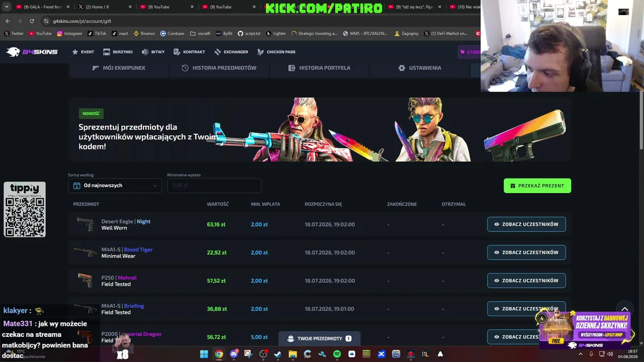Screen dimensions: 644x362
Task: Click the Desert Eagle Night weapon thumbnail
Action: 85,224
